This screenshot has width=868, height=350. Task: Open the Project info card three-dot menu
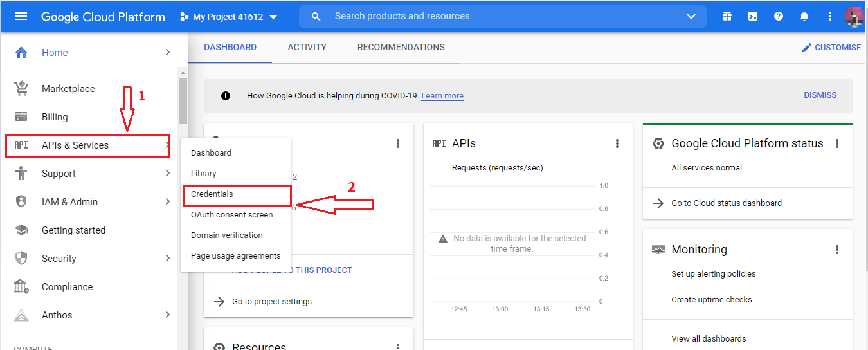click(398, 143)
